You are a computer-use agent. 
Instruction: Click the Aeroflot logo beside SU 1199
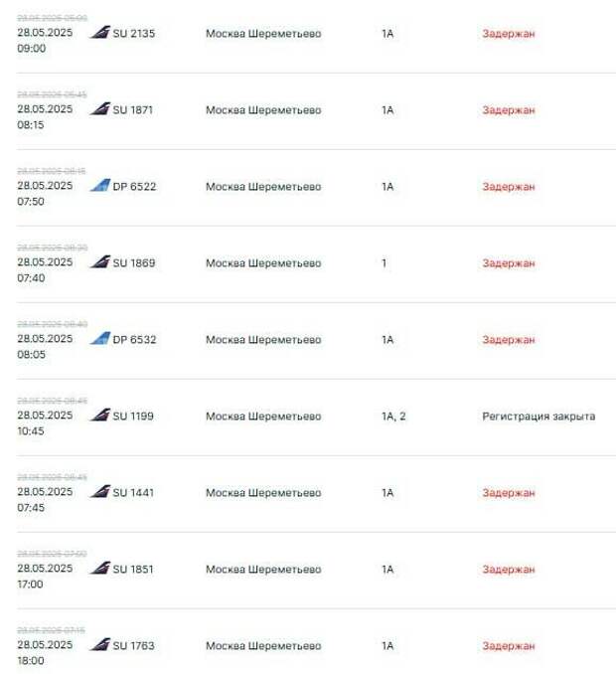click(100, 415)
